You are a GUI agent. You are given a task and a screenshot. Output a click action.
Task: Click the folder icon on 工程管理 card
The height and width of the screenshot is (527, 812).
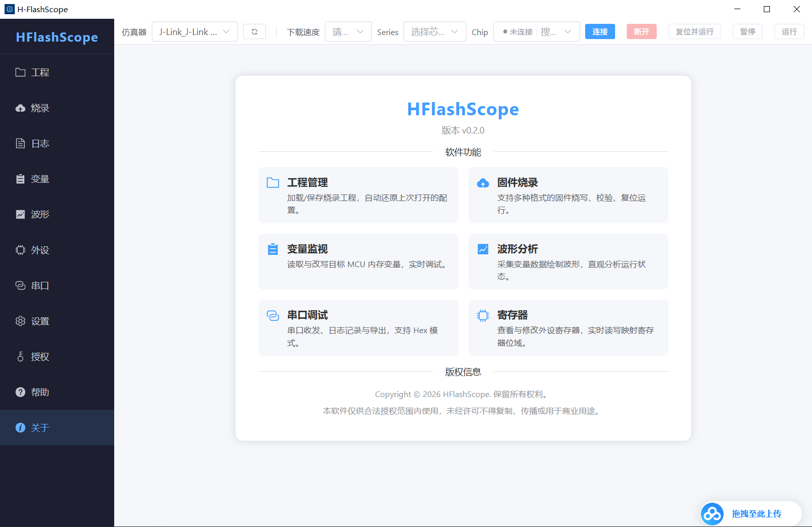click(x=273, y=183)
